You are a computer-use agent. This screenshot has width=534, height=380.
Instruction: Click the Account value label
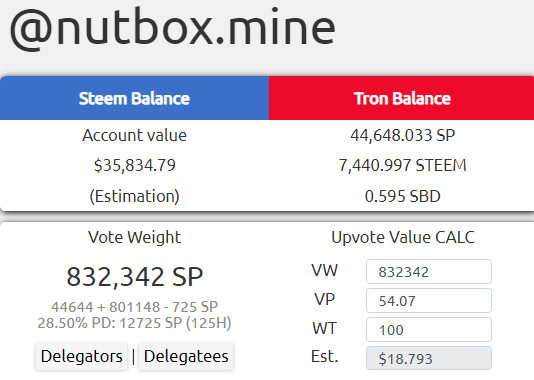(x=135, y=135)
